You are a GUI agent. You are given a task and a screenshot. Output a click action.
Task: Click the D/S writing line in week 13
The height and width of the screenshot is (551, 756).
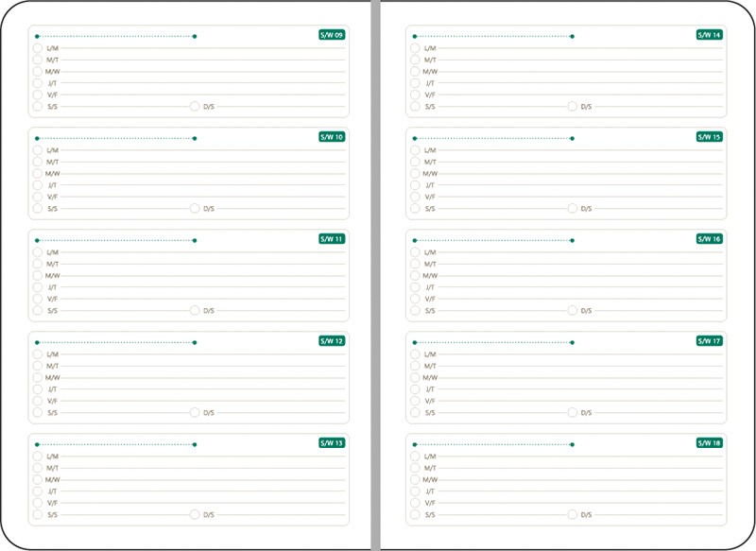click(281, 514)
